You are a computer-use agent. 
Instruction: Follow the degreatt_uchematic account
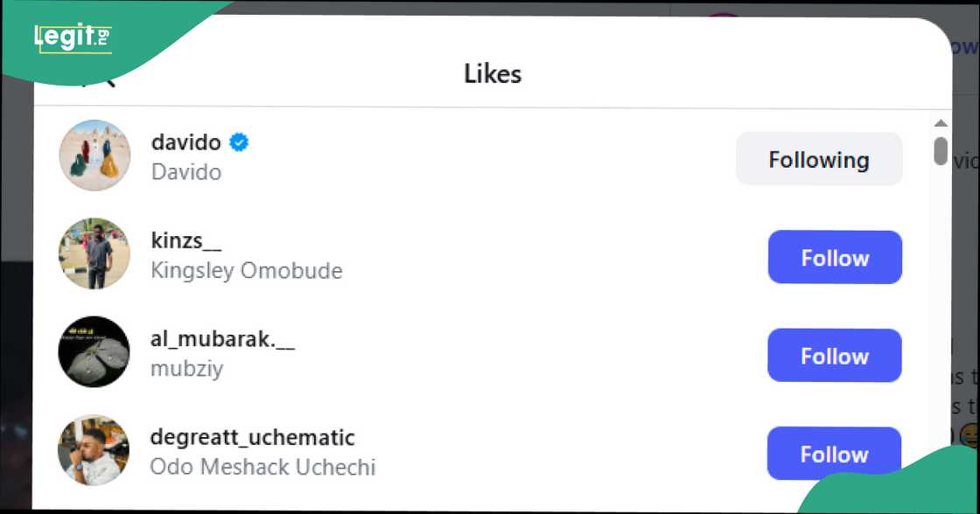(835, 454)
